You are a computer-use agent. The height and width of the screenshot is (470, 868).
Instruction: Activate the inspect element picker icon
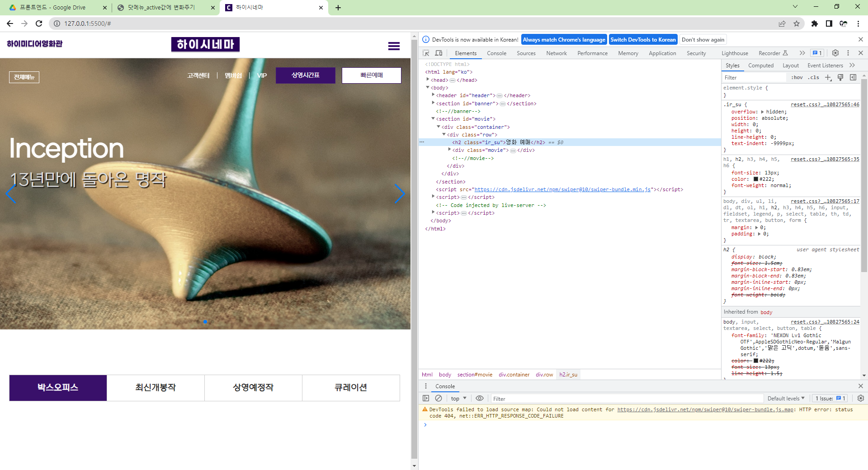426,53
